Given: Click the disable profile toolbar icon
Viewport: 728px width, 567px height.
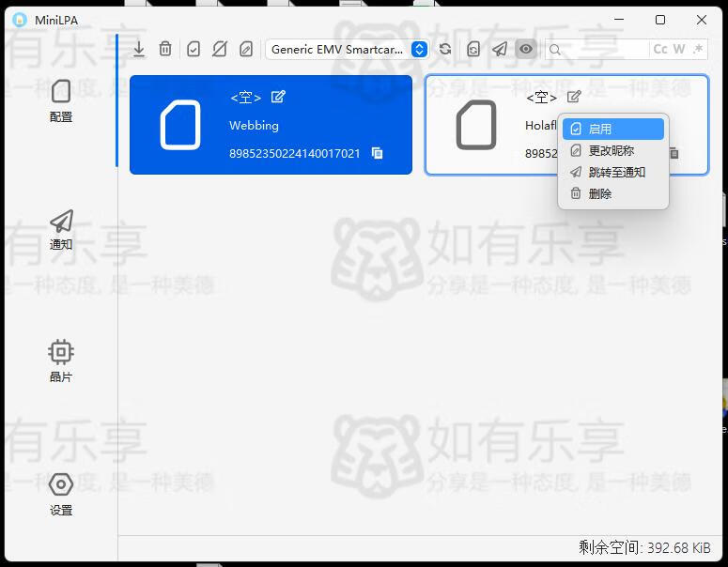Looking at the screenshot, I should point(220,49).
